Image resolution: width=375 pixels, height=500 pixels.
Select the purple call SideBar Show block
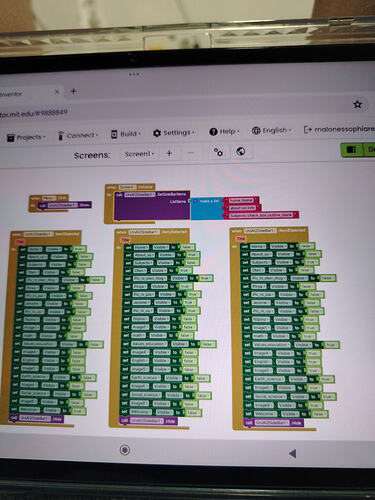pyautogui.click(x=64, y=205)
